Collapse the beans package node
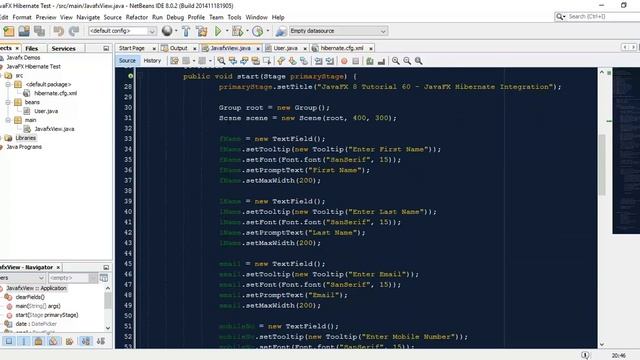This screenshot has width=640, height=360. click(x=8, y=102)
